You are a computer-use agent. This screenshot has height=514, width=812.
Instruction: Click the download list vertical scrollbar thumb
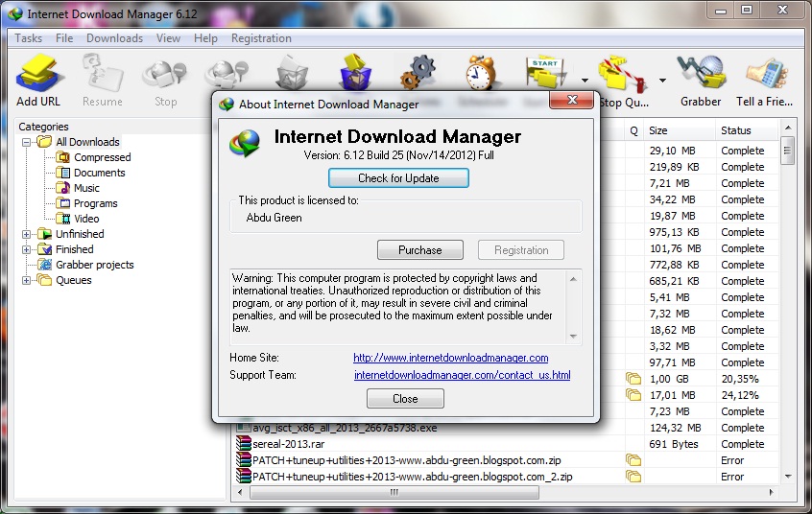tap(787, 151)
